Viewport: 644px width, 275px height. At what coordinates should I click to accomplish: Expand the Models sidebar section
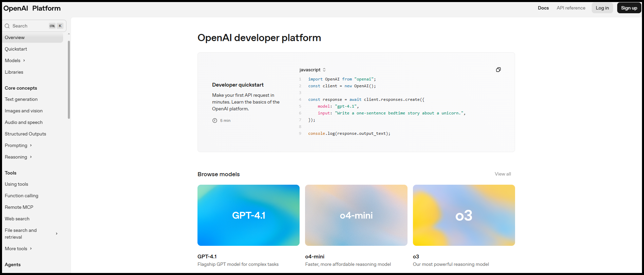[x=24, y=60]
